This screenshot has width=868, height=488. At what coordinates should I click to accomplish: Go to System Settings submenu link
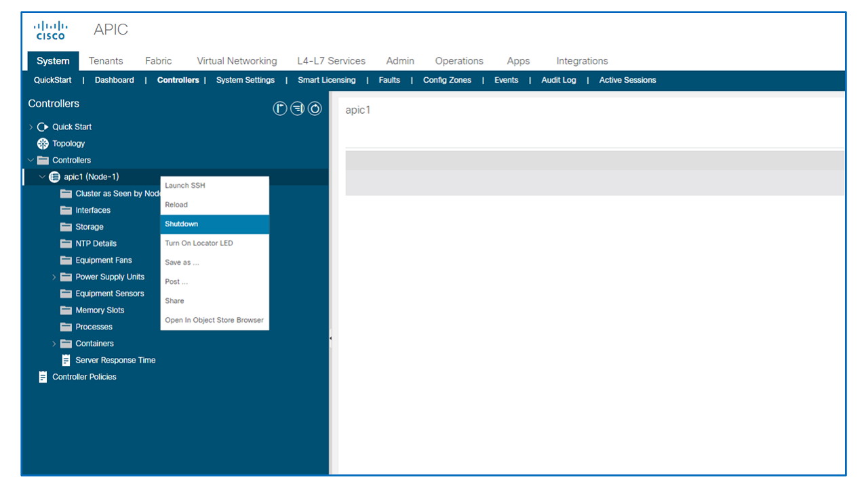(x=245, y=80)
